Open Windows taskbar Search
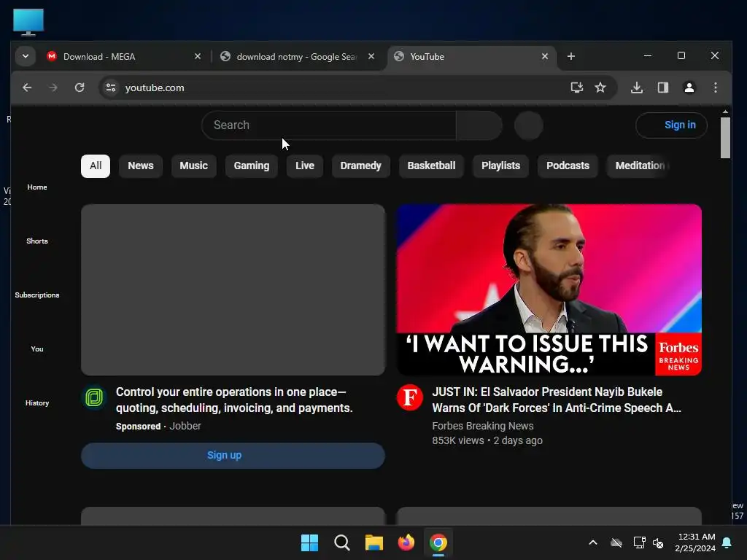The width and height of the screenshot is (747, 560). tap(342, 542)
